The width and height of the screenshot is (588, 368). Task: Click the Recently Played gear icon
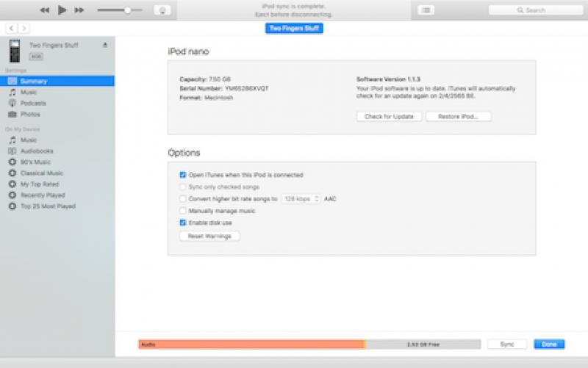12,195
